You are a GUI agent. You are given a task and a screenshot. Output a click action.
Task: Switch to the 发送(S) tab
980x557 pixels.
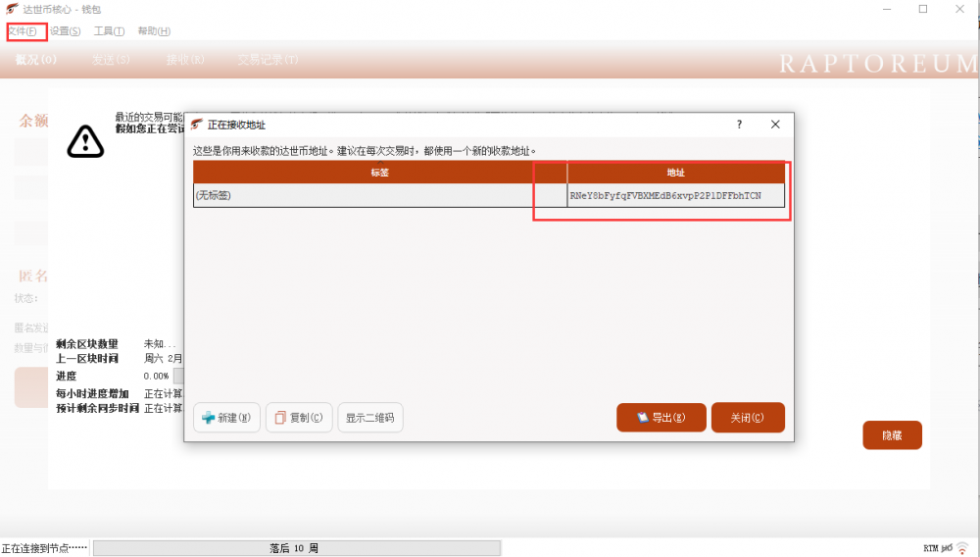click(x=111, y=60)
